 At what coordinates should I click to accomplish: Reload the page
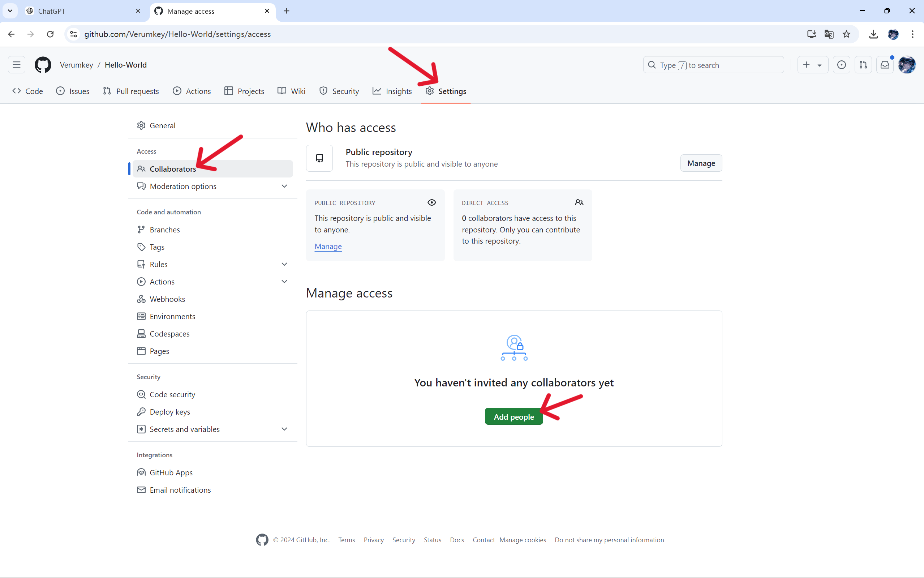click(x=50, y=34)
